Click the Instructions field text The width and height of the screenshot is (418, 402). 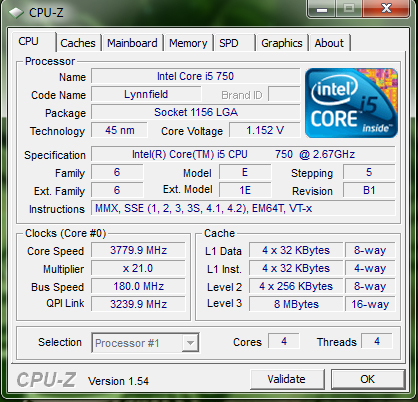[x=204, y=209]
